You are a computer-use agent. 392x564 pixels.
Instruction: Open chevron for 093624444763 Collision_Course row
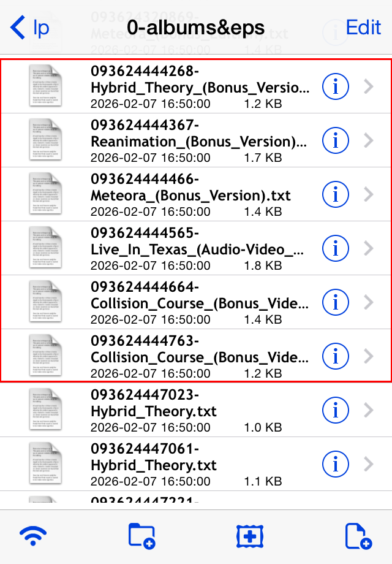click(369, 356)
